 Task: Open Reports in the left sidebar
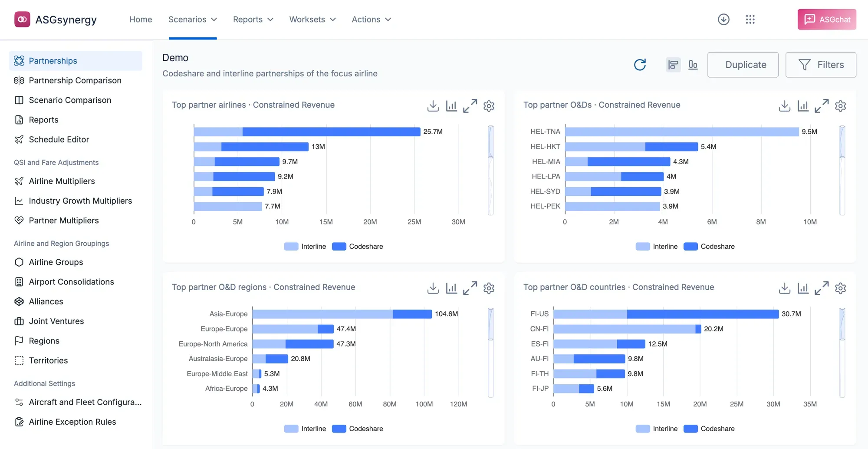point(76,120)
